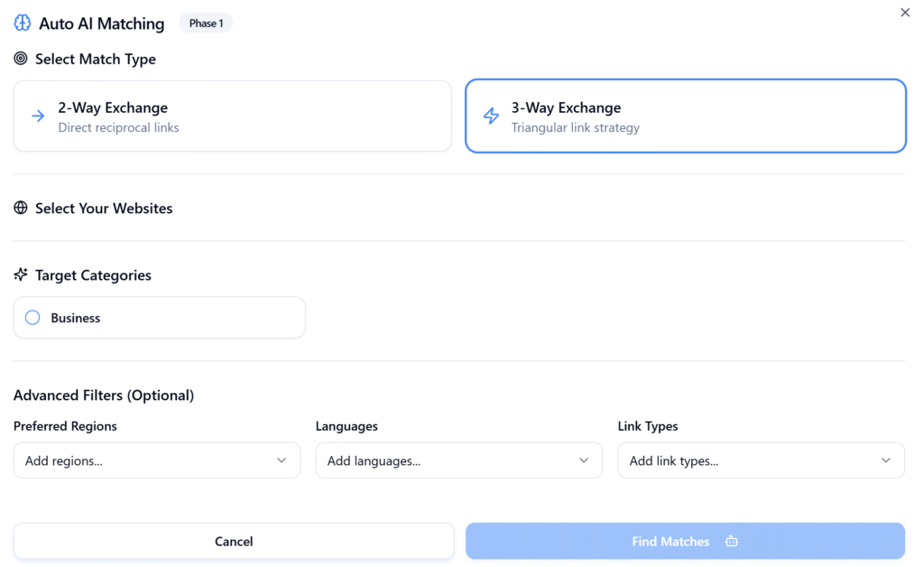This screenshot has height=567, width=924.
Task: Click the lightning bolt icon in 3-Way Exchange
Action: [491, 116]
